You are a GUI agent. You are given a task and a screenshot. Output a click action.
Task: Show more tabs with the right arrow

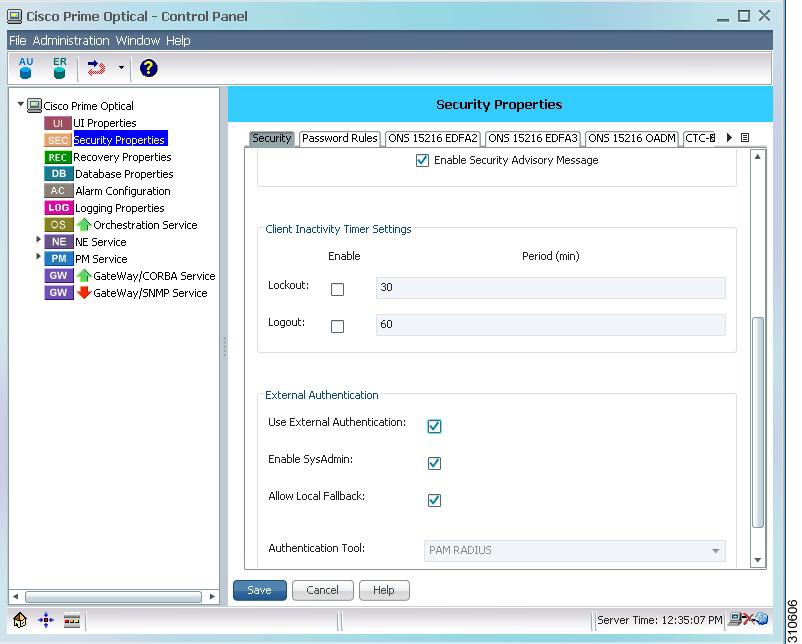[729, 137]
